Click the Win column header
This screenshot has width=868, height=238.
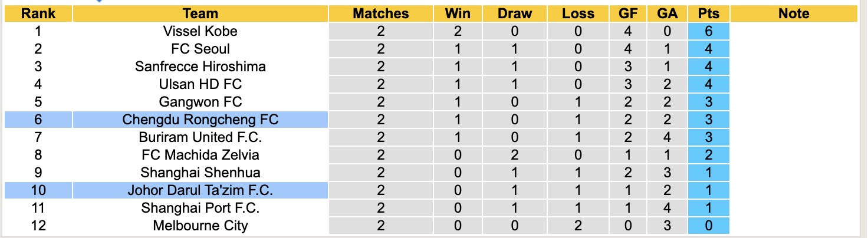coord(458,14)
